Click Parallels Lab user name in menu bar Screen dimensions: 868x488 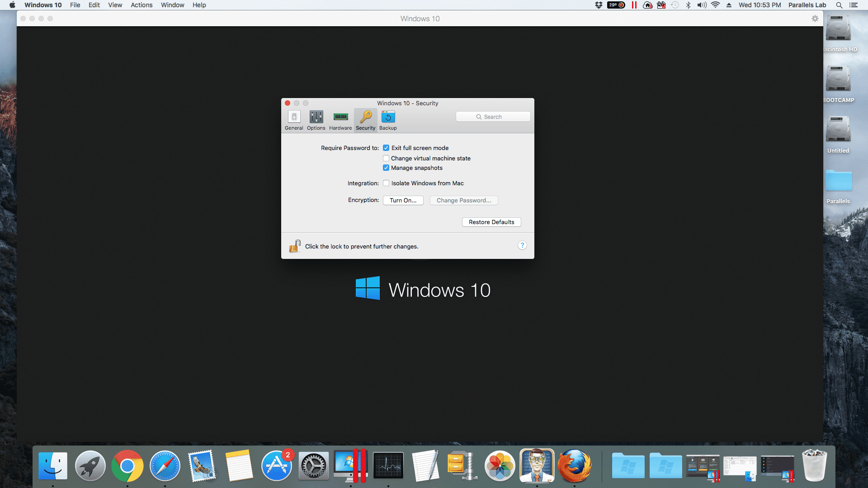coord(807,5)
